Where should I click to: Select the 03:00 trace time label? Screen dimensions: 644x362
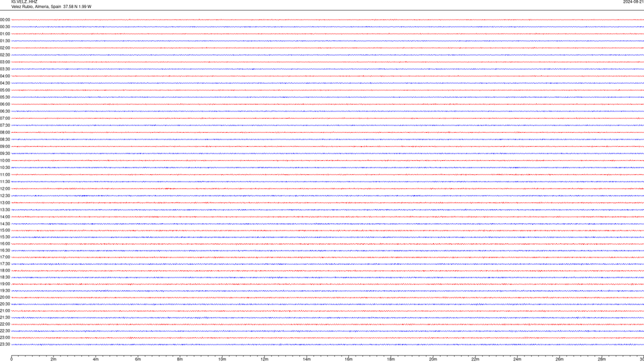(5, 62)
